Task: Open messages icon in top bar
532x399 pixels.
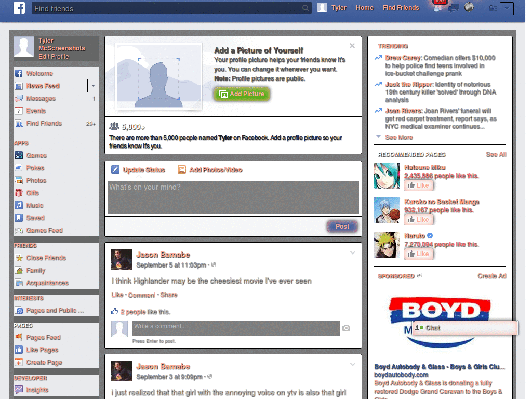Action: tap(454, 7)
